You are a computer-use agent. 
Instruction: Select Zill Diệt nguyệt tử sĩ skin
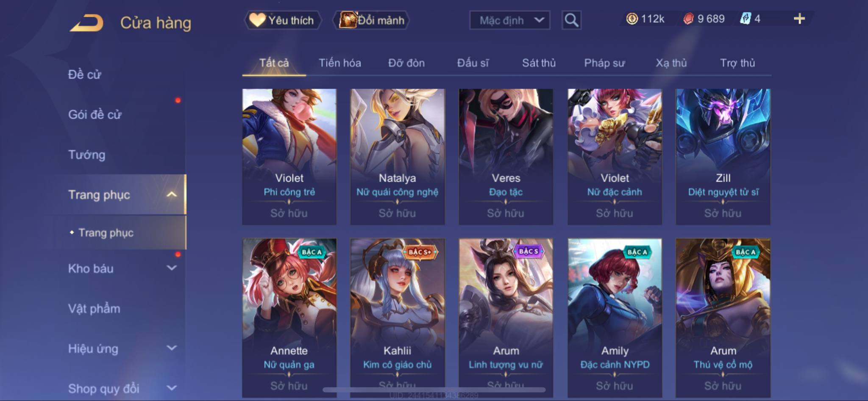tap(723, 157)
